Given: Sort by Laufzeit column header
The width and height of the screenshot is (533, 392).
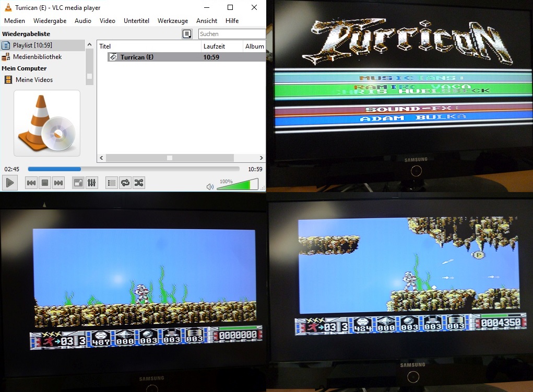Looking at the screenshot, I should click(222, 46).
